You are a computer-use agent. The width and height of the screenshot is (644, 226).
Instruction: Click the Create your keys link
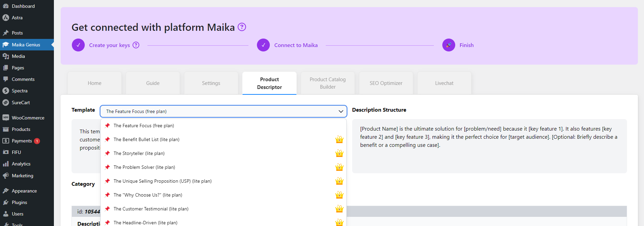(x=109, y=45)
